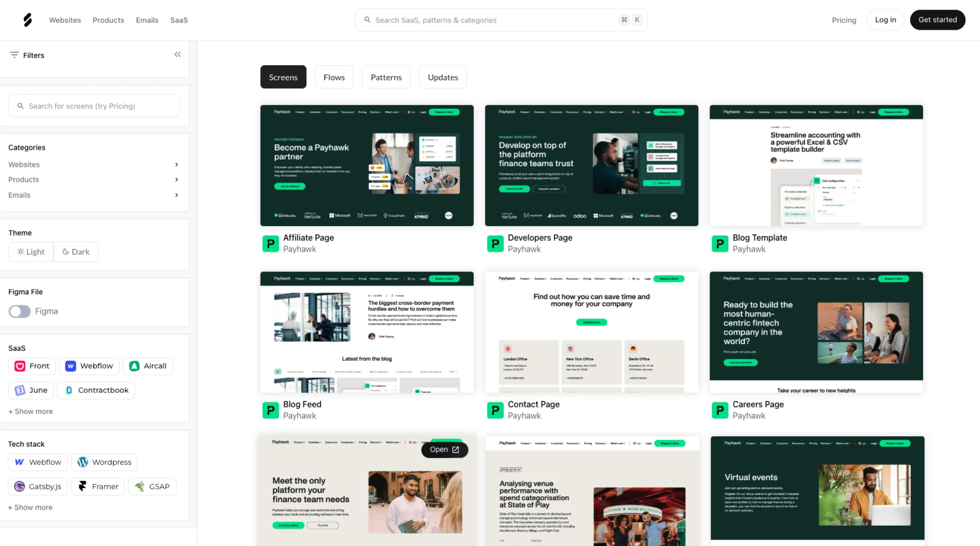
Task: Open the Virtual events thumbnail
Action: pos(817,491)
